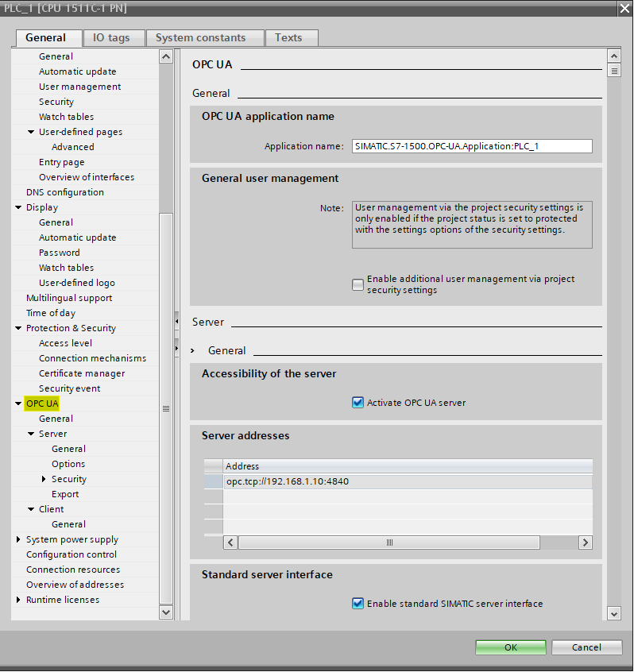Enable additional user management via project security
The height and width of the screenshot is (672, 634).
[x=358, y=284]
